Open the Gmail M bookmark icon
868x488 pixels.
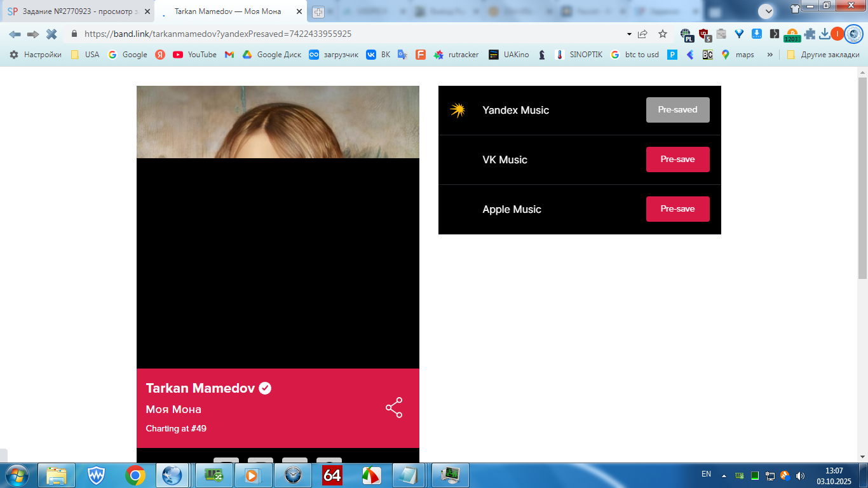[229, 55]
